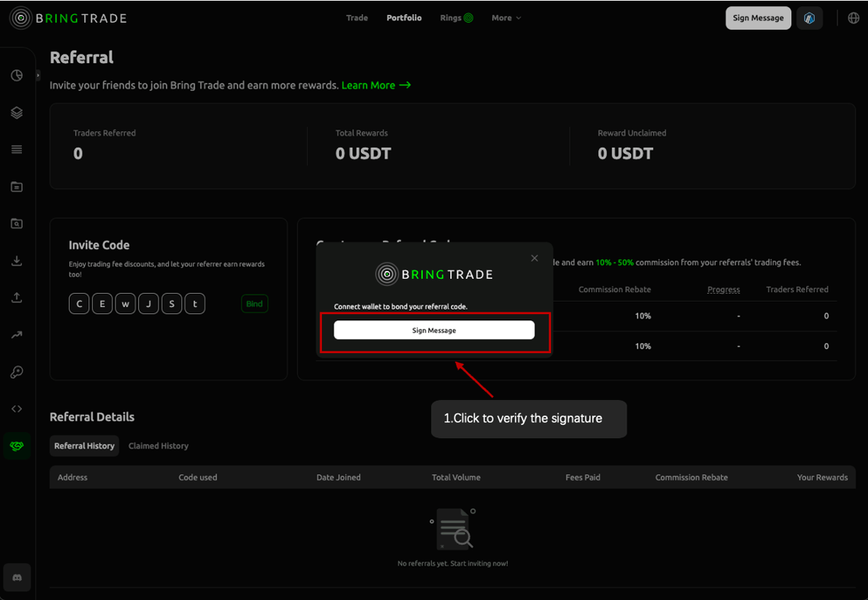868x600 pixels.
Task: Click the Bring Trade logo in header
Action: [68, 18]
